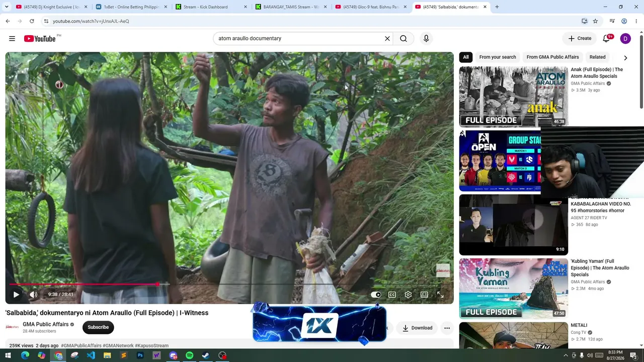This screenshot has width=644, height=362.
Task: Open a new browser tab
Action: point(497,7)
